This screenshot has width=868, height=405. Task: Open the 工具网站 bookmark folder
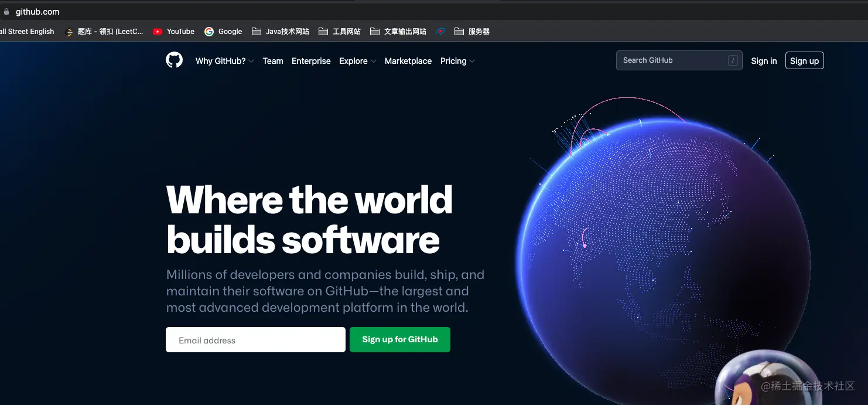tap(340, 32)
